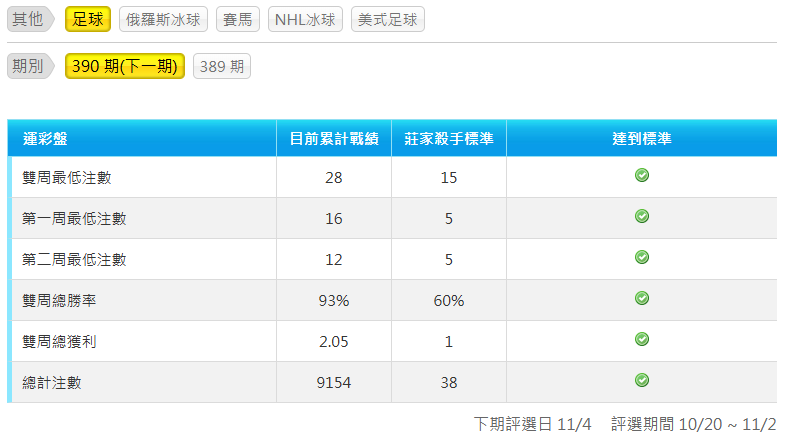The width and height of the screenshot is (791, 446).
Task: Select the 60% standard cell
Action: (449, 300)
